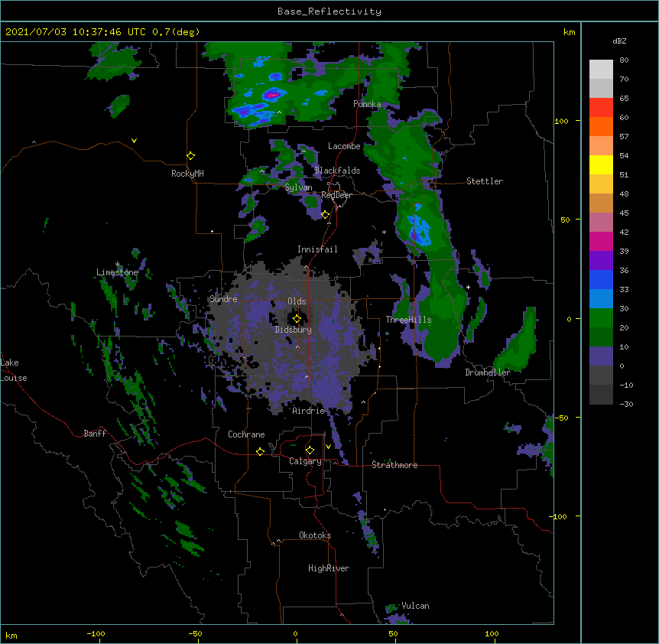This screenshot has height=644, width=659.
Task: Click the Olds town label
Action: pyautogui.click(x=297, y=301)
